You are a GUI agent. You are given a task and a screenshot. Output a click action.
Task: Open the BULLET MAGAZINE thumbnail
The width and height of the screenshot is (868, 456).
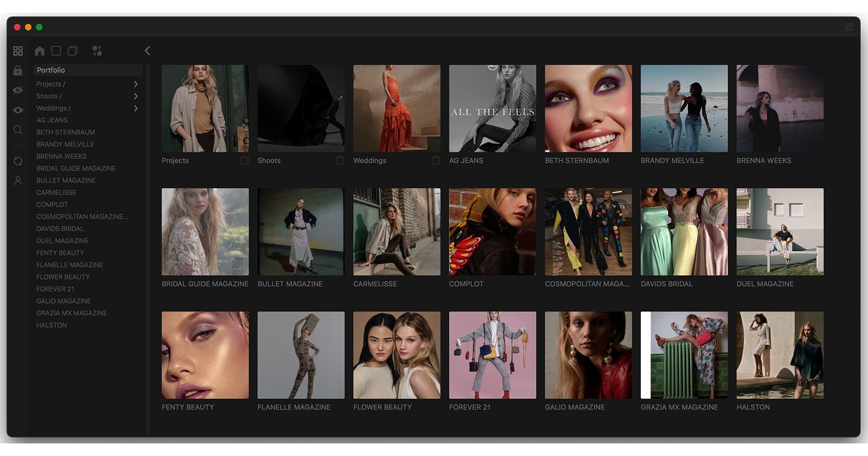pos(301,232)
